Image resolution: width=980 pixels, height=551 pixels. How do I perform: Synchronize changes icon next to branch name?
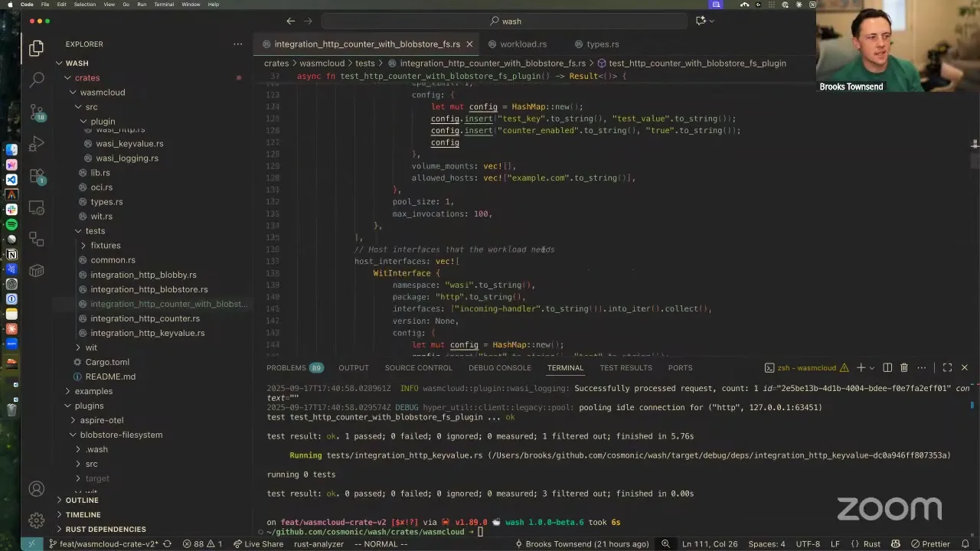click(167, 544)
